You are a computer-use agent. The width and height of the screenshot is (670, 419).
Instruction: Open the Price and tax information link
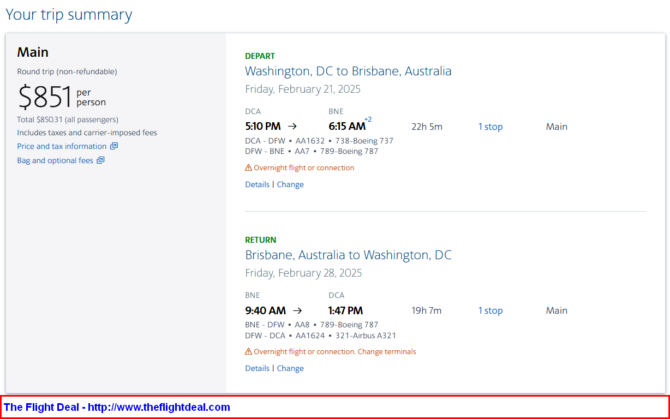(62, 146)
